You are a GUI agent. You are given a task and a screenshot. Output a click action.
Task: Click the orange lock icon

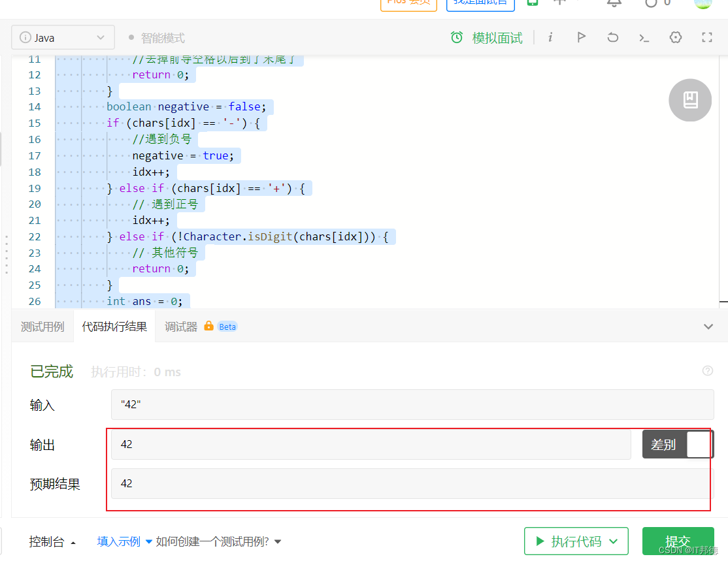[x=209, y=326]
